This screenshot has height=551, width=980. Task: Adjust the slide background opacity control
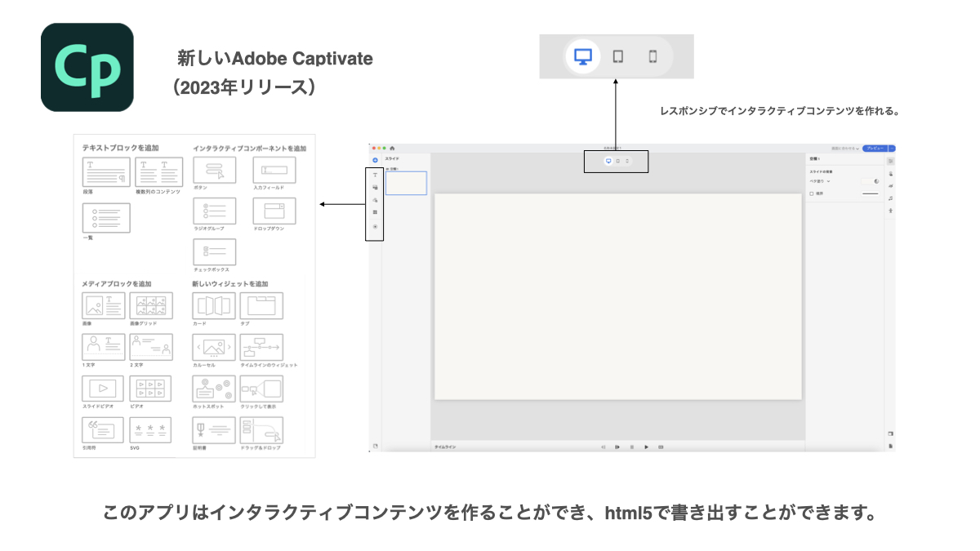click(x=877, y=181)
